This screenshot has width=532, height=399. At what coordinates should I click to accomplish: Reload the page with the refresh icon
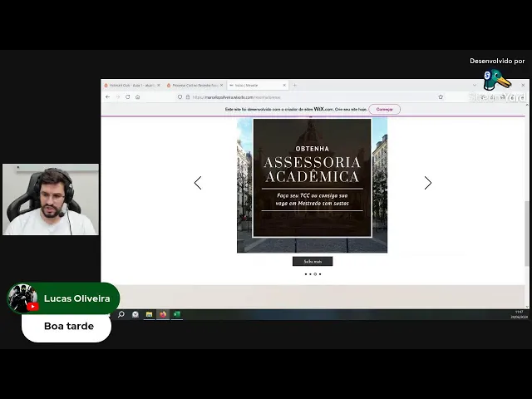127,97
